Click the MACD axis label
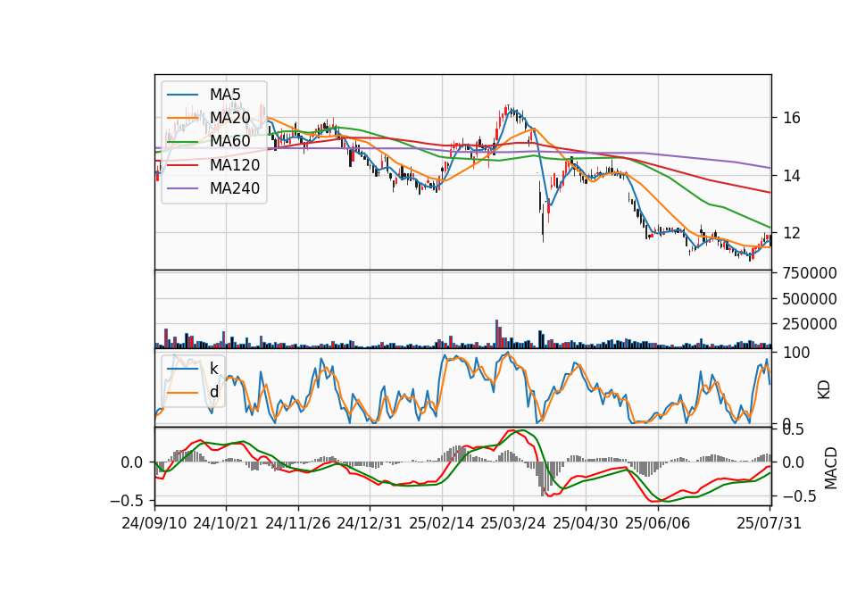The image size is (857, 616). (x=831, y=468)
